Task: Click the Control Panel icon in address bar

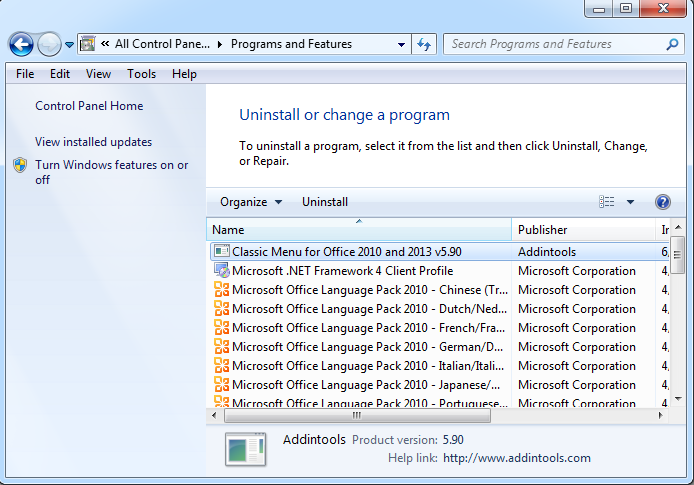Action: pyautogui.click(x=88, y=44)
